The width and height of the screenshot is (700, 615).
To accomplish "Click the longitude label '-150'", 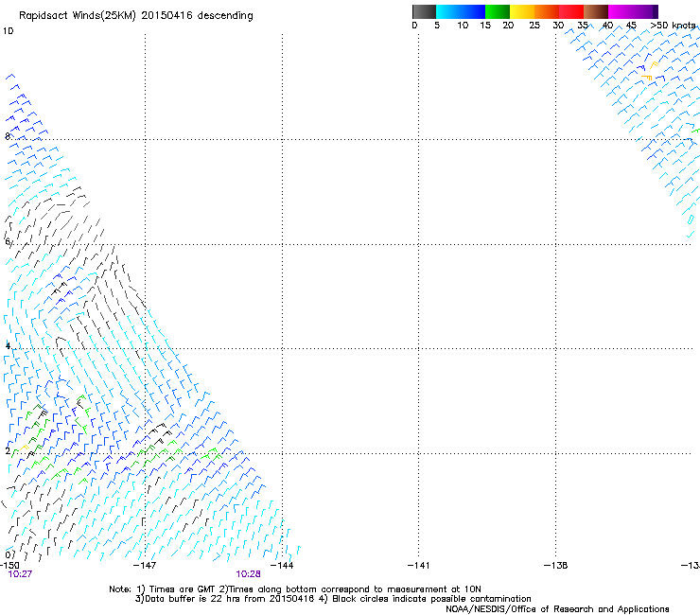I will tap(9, 566).
